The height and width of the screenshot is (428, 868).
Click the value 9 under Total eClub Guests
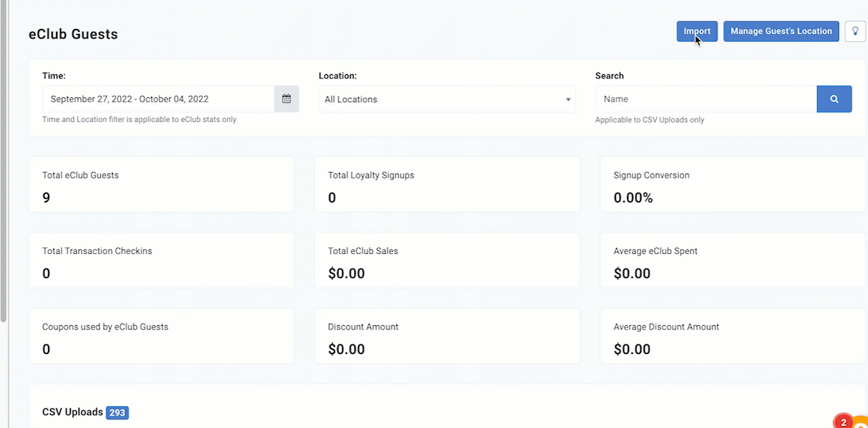[46, 197]
